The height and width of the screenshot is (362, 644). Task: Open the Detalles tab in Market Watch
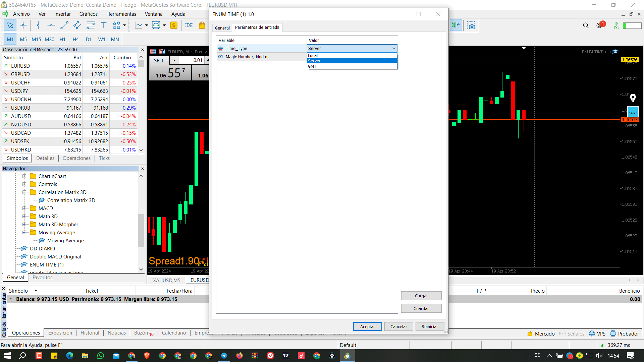pyautogui.click(x=45, y=158)
